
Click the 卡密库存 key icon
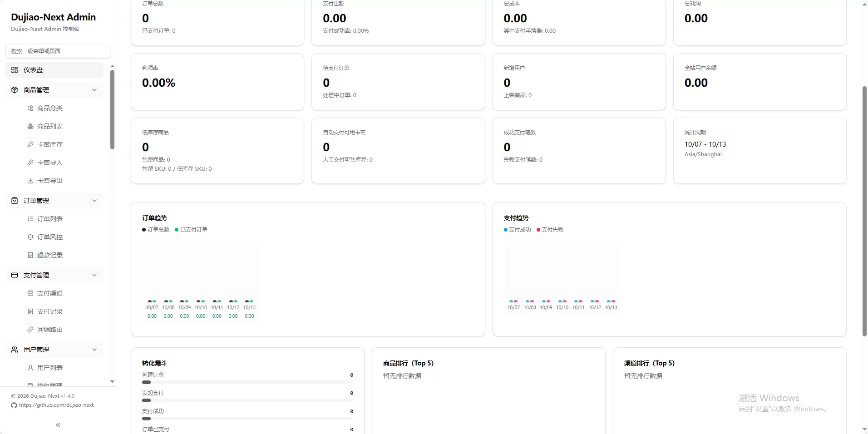(30, 144)
